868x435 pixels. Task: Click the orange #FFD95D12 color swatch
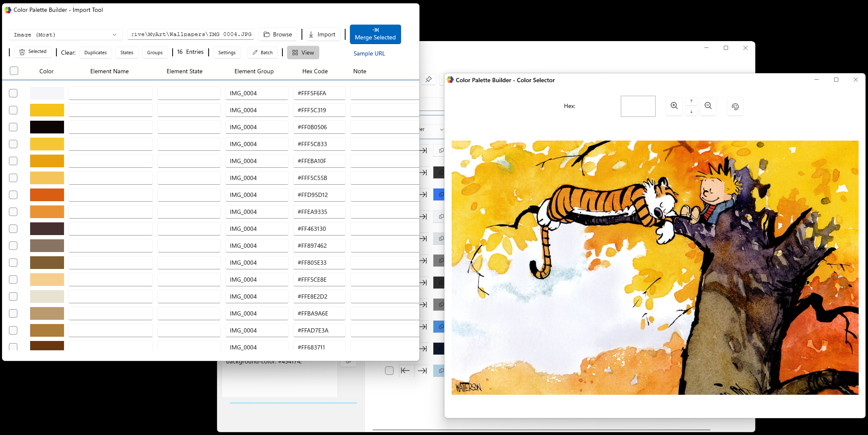[47, 195]
